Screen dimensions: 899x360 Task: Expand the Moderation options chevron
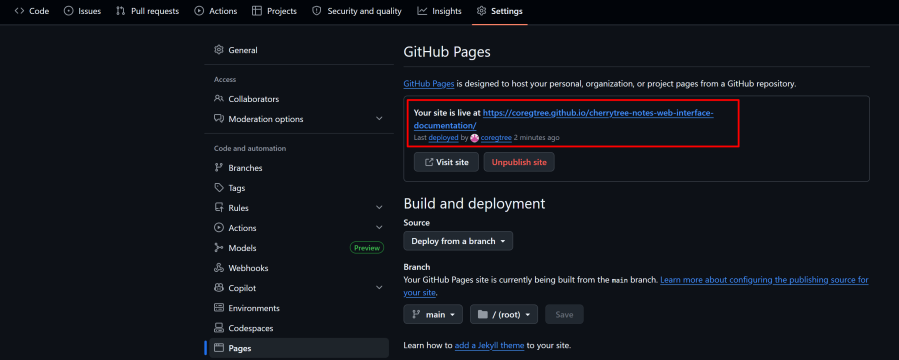coord(379,119)
